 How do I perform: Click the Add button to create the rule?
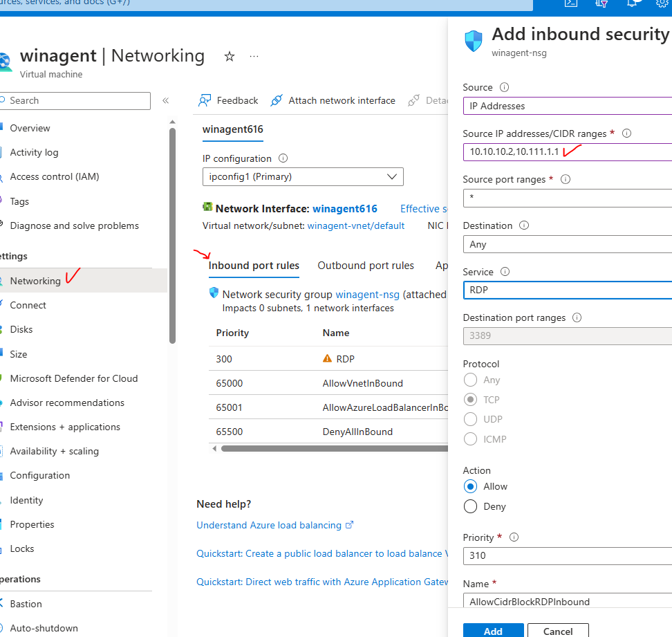[493, 630]
